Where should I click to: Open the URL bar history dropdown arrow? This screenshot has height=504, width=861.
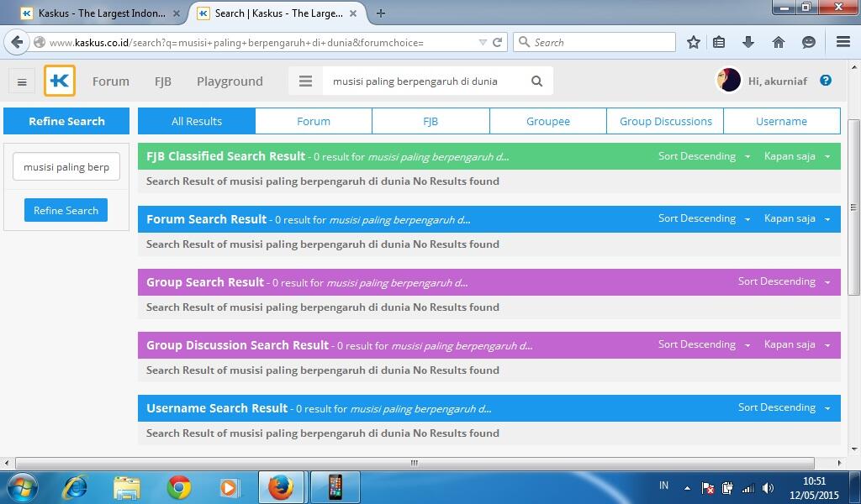[x=483, y=42]
